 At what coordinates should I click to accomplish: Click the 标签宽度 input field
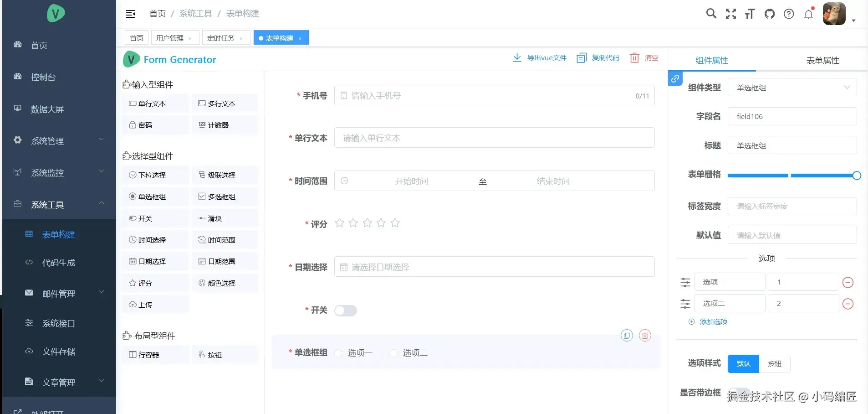[792, 206]
